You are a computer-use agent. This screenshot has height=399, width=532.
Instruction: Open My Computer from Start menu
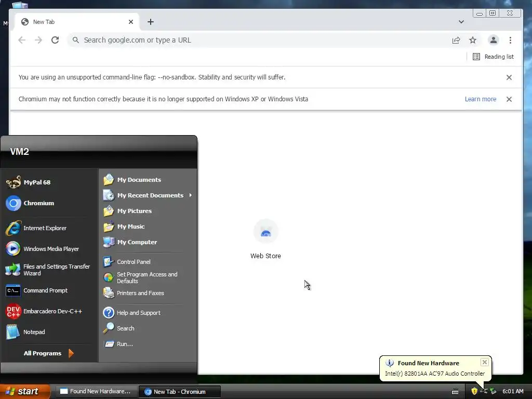click(148, 242)
